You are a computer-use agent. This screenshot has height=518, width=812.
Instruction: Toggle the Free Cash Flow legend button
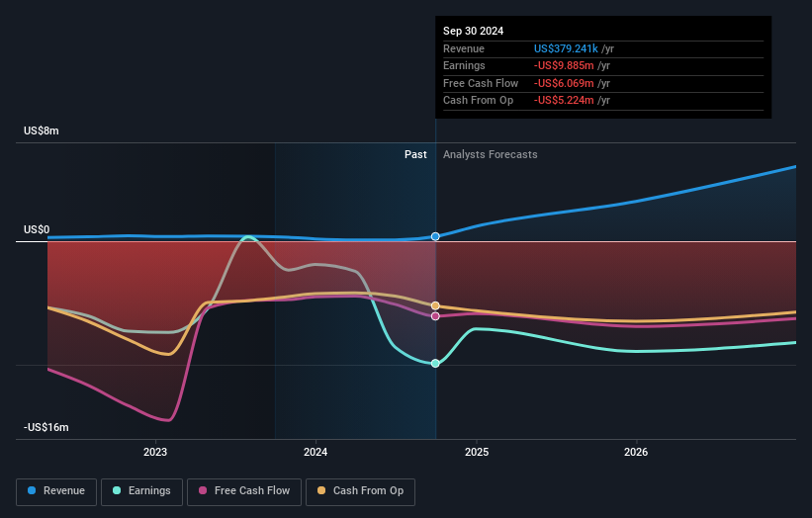244,491
